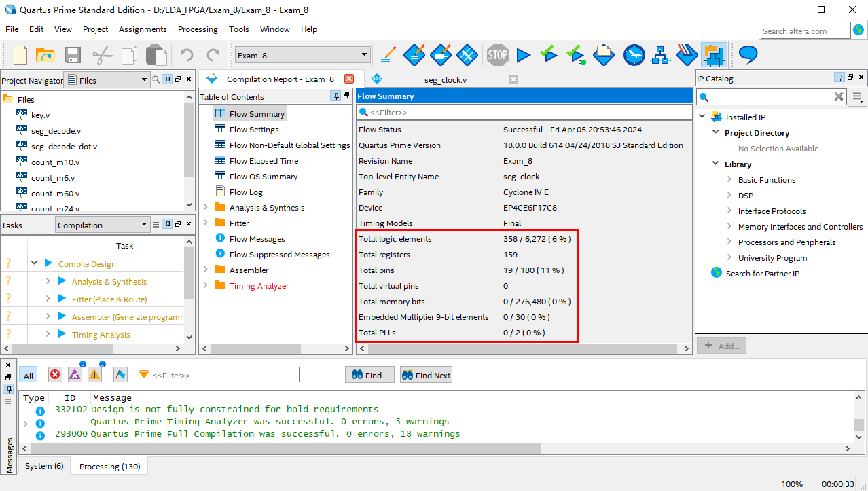Click the Paste clipboard icon
Screen dimensions: 868x491
(156, 55)
